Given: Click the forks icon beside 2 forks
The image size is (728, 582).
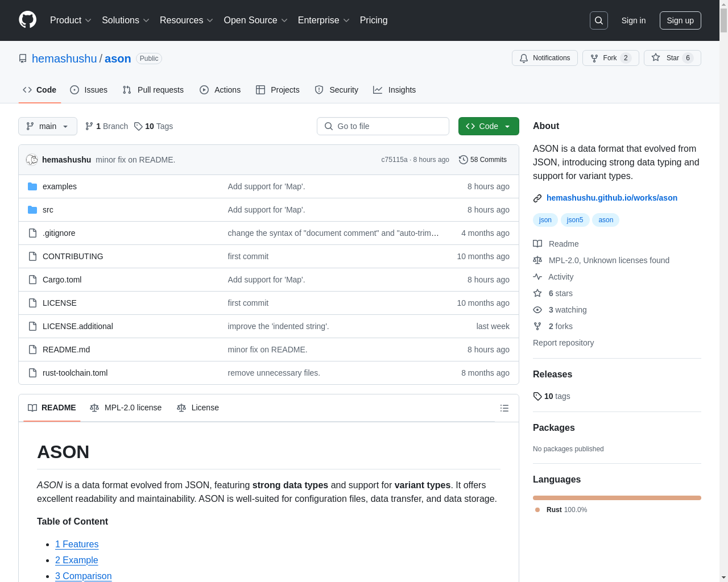Looking at the screenshot, I should pyautogui.click(x=537, y=326).
